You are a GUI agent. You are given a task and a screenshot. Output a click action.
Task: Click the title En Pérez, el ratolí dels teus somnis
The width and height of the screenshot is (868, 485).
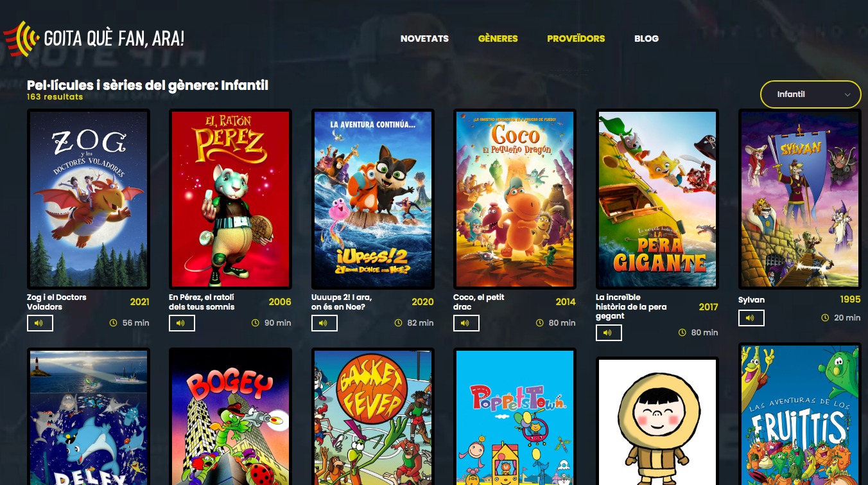[202, 302]
